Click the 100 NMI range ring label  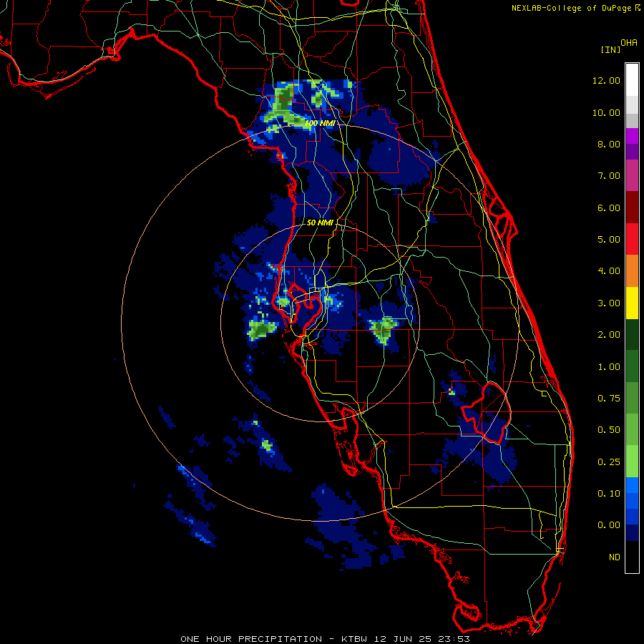point(320,123)
